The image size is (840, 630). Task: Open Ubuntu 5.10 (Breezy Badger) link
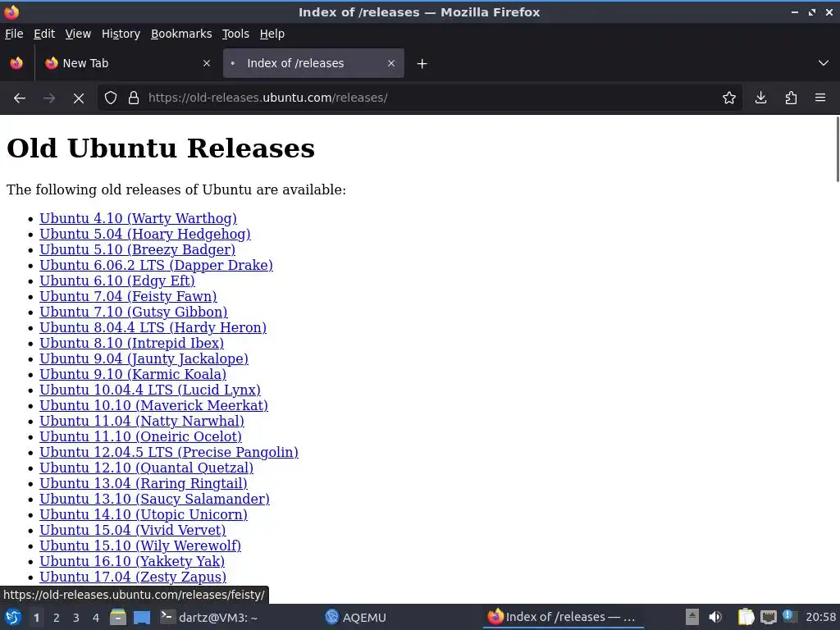pos(138,249)
